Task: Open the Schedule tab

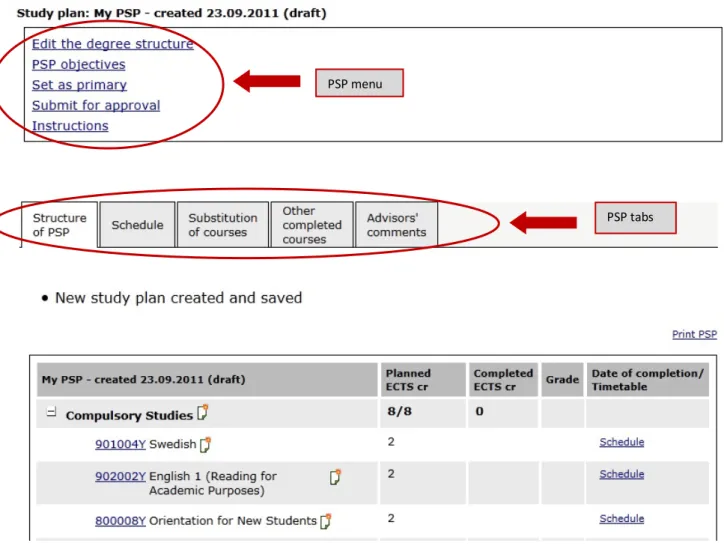Action: tap(137, 225)
